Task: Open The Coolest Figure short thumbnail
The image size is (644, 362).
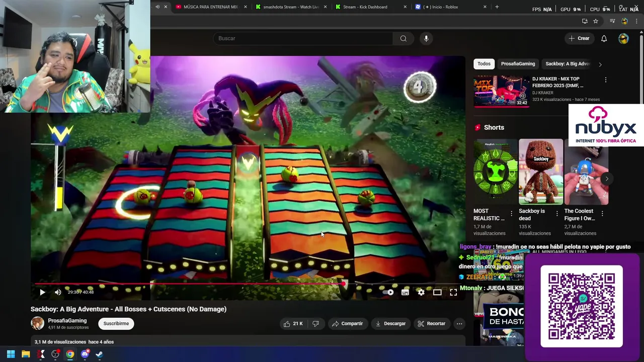Action: (586, 172)
